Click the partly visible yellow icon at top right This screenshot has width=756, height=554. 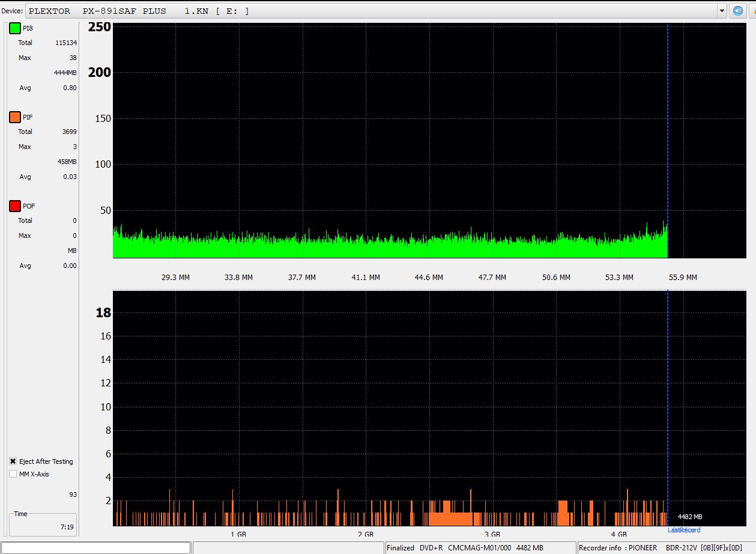pyautogui.click(x=752, y=11)
